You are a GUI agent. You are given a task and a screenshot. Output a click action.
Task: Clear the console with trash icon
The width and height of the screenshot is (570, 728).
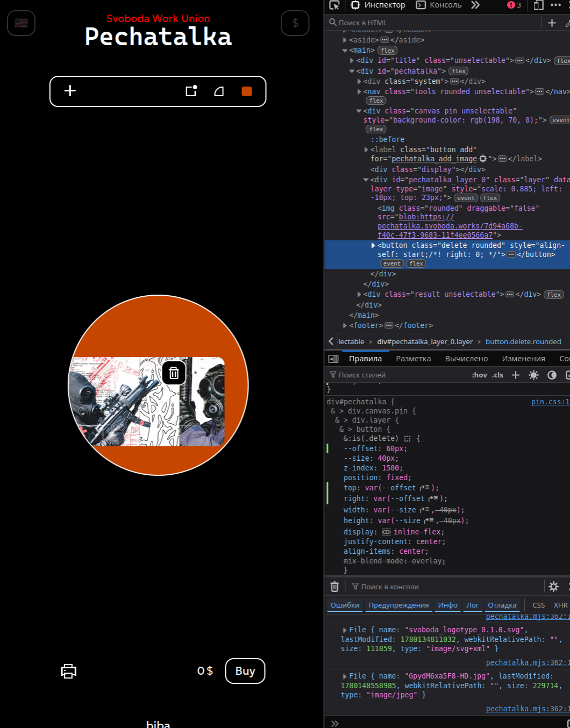tap(334, 587)
